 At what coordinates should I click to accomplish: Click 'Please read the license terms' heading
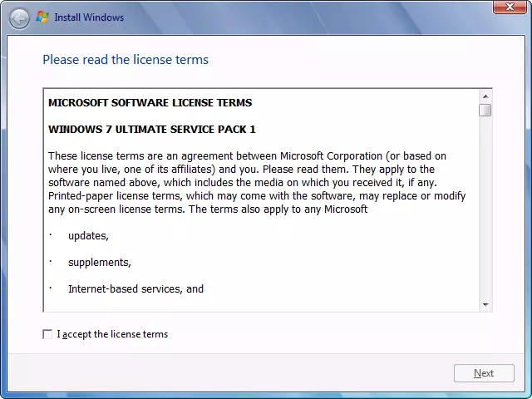(x=126, y=59)
